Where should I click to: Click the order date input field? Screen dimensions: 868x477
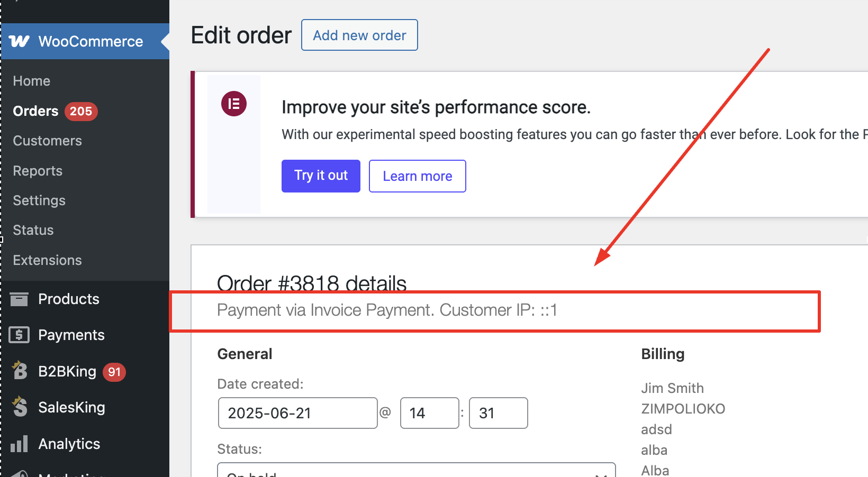[297, 413]
